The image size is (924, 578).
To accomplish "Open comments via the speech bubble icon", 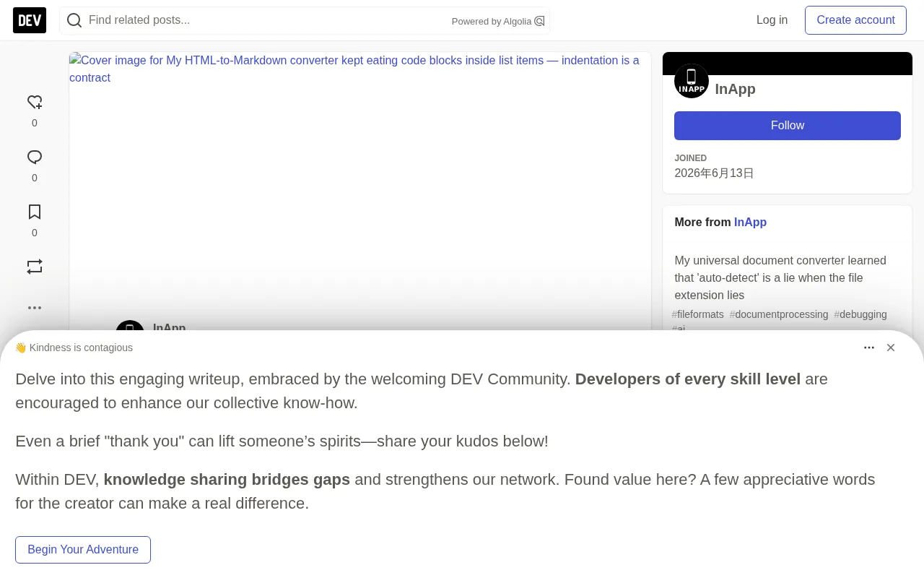I will 35,158.
